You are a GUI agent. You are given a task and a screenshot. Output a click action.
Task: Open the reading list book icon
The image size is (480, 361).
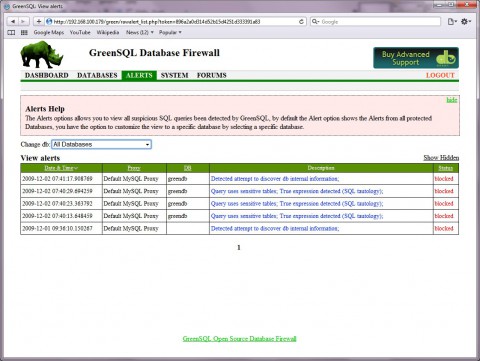pyautogui.click(x=11, y=33)
